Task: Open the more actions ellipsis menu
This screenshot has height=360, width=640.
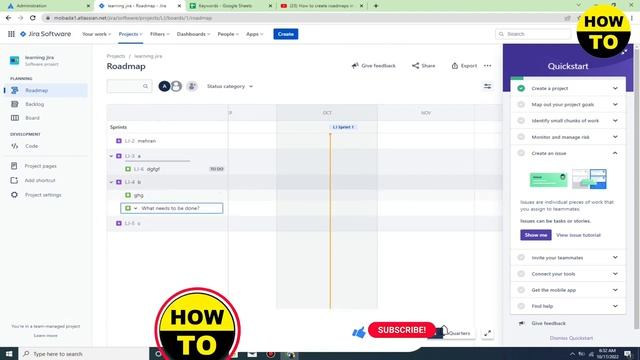Action: coord(488,66)
